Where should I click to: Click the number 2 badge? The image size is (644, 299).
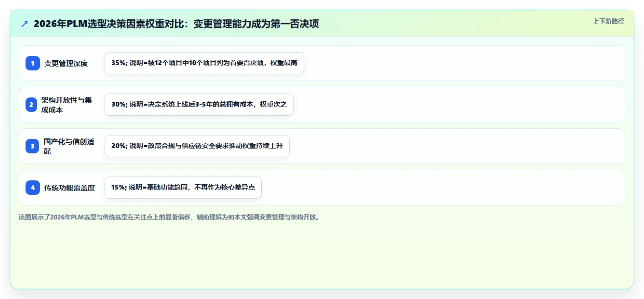coord(31,105)
